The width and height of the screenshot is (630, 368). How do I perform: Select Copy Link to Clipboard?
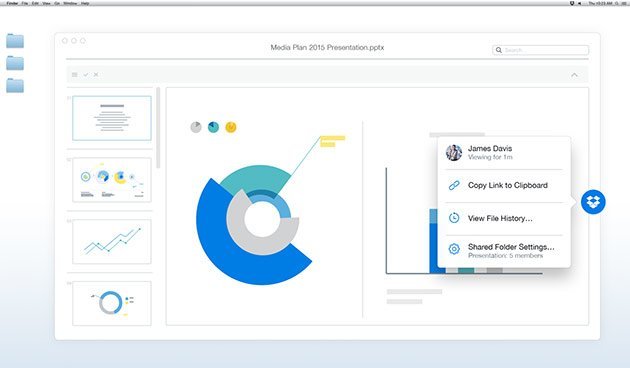coord(508,185)
